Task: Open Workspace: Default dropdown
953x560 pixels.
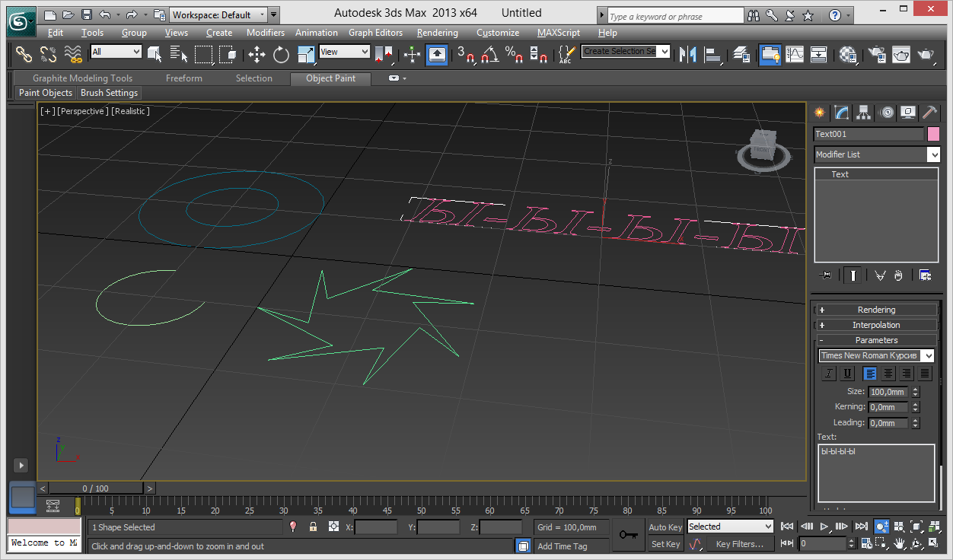Action: (x=218, y=14)
